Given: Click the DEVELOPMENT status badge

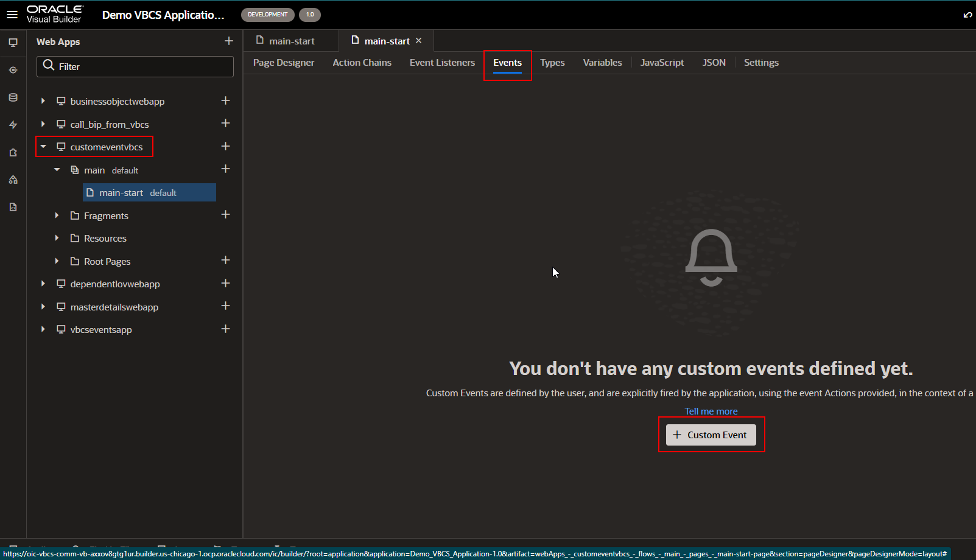Looking at the screenshot, I should 267,15.
